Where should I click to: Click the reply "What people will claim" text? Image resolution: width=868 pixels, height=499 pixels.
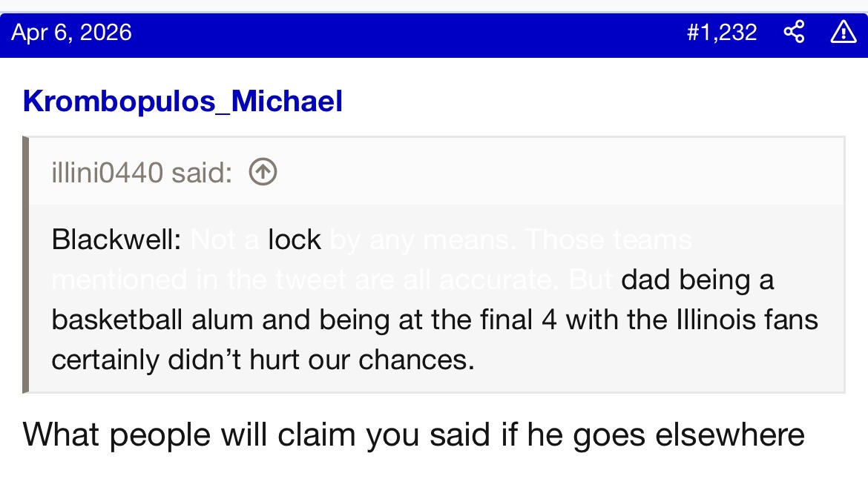[185, 434]
